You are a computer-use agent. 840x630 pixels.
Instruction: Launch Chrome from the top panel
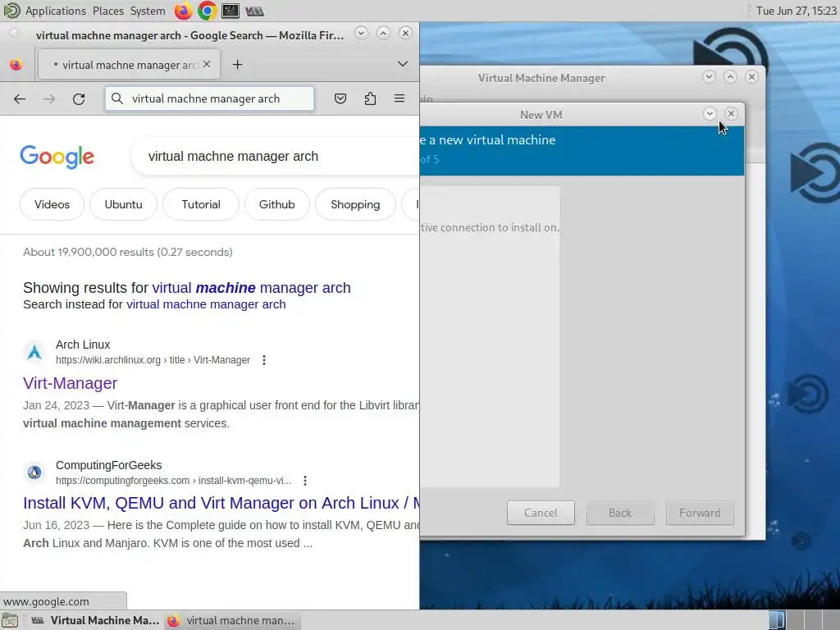click(207, 11)
